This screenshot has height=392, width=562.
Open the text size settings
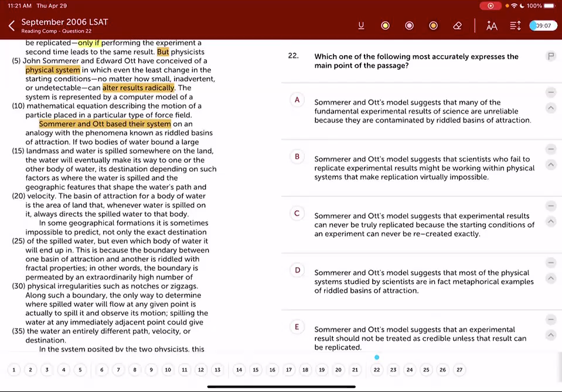pyautogui.click(x=492, y=25)
